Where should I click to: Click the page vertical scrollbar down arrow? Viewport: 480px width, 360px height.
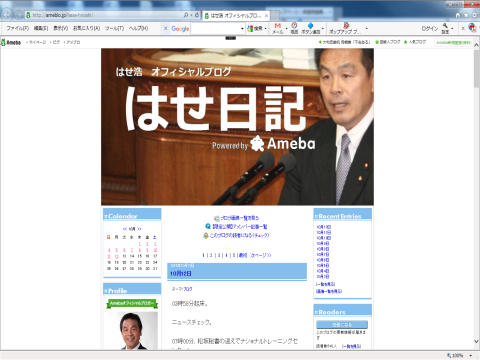pyautogui.click(x=476, y=341)
